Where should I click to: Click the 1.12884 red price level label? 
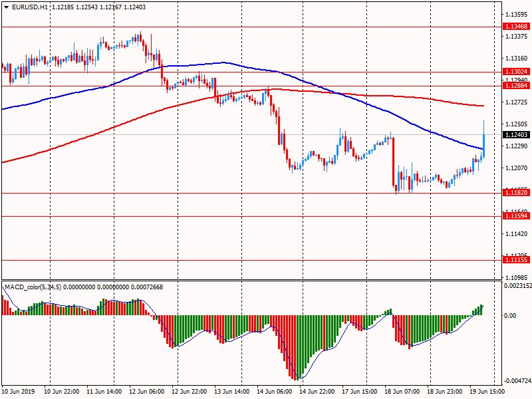click(x=516, y=86)
